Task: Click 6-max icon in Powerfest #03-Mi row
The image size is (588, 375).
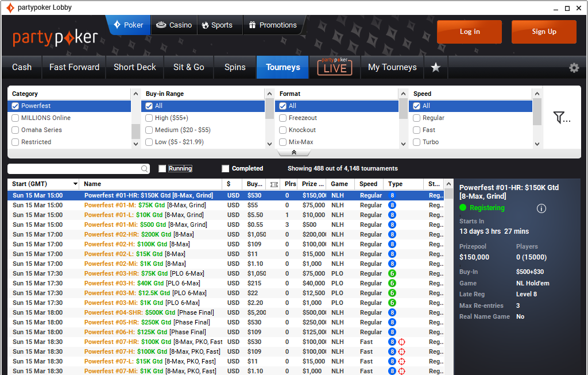Action: [392, 303]
